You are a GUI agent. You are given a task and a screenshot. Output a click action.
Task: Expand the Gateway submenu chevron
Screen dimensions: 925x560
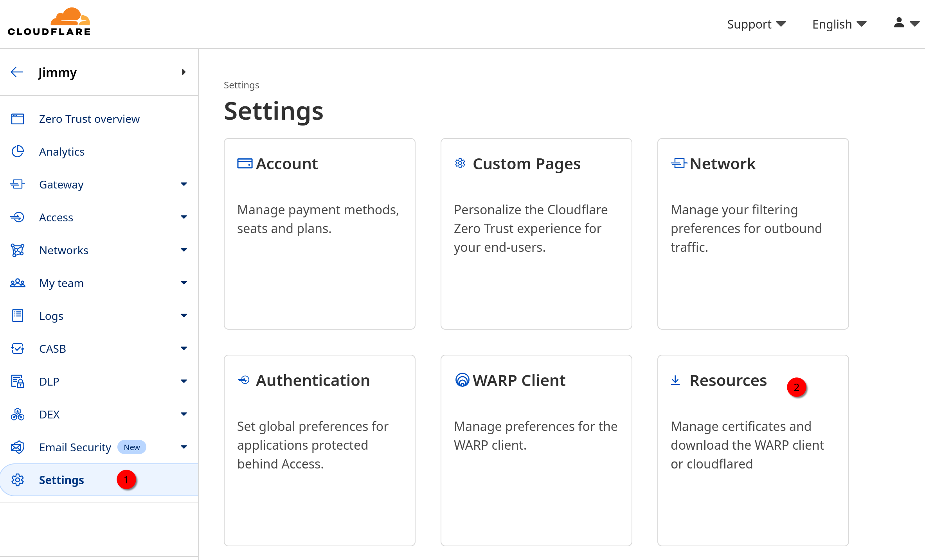[184, 184]
